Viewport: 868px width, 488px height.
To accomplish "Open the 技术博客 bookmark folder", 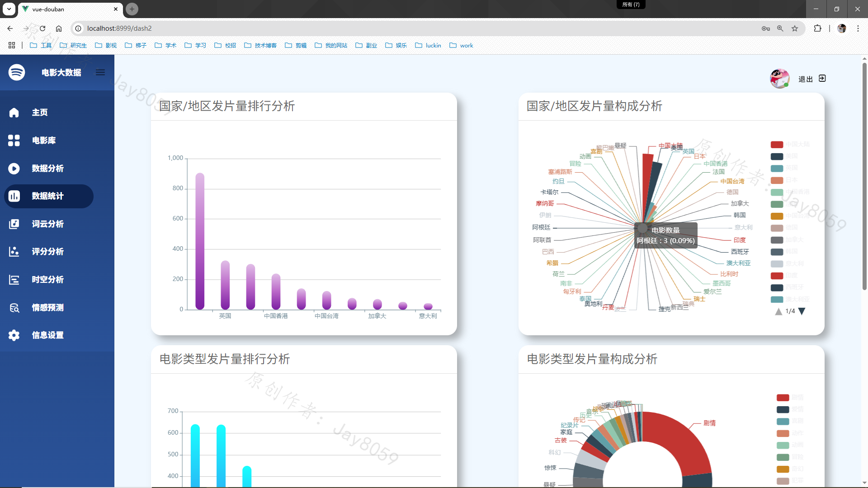I will pos(260,45).
